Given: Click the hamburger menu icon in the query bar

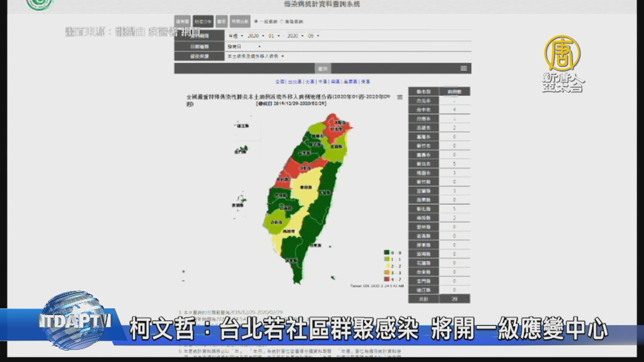Looking at the screenshot, I should tap(464, 68).
